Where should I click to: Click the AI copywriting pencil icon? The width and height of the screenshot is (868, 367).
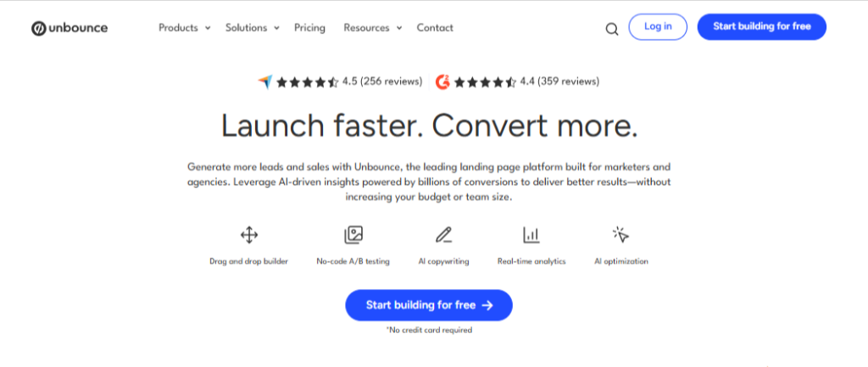click(443, 236)
